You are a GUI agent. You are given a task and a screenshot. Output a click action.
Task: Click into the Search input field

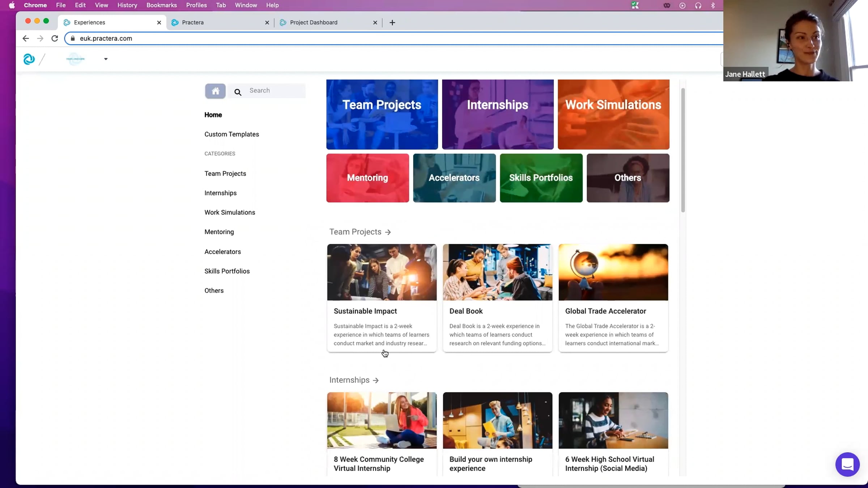[x=276, y=91]
